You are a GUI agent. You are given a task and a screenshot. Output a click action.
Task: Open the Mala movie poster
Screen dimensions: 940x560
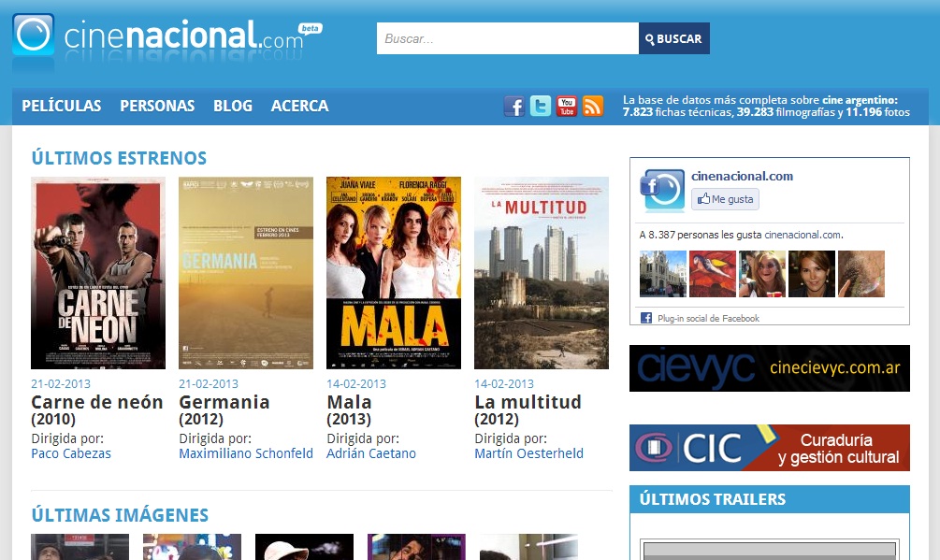point(394,273)
